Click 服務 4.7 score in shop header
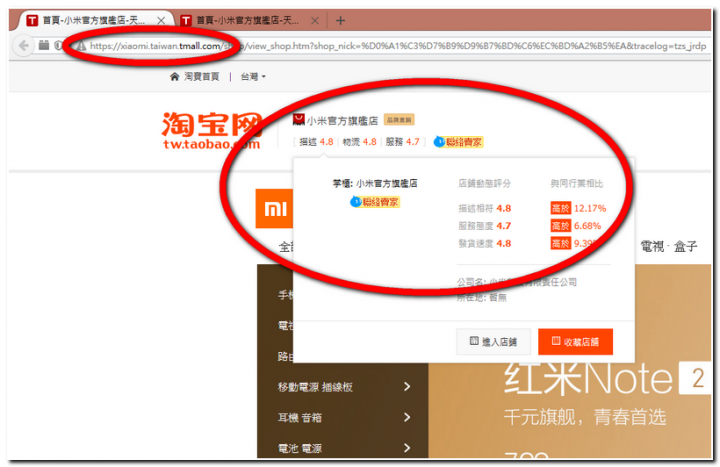Screen dimensions: 720x467 (x=403, y=142)
